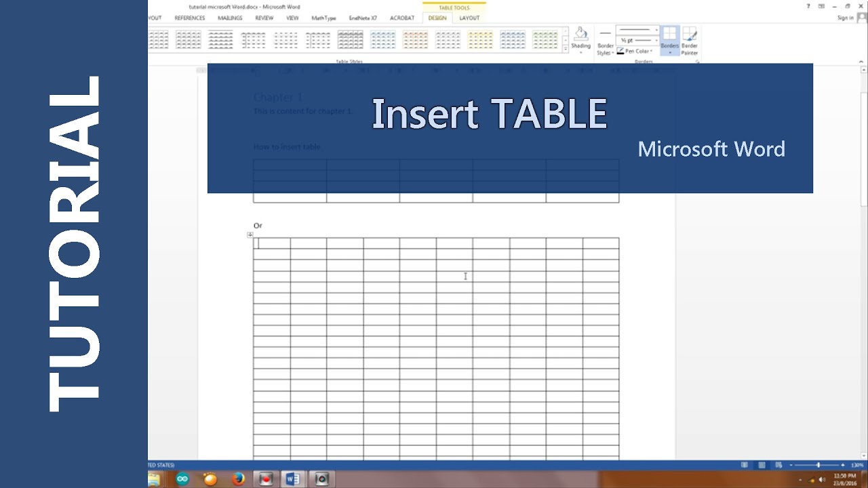
Task: Open Arduino from the taskbar
Action: coord(182,479)
